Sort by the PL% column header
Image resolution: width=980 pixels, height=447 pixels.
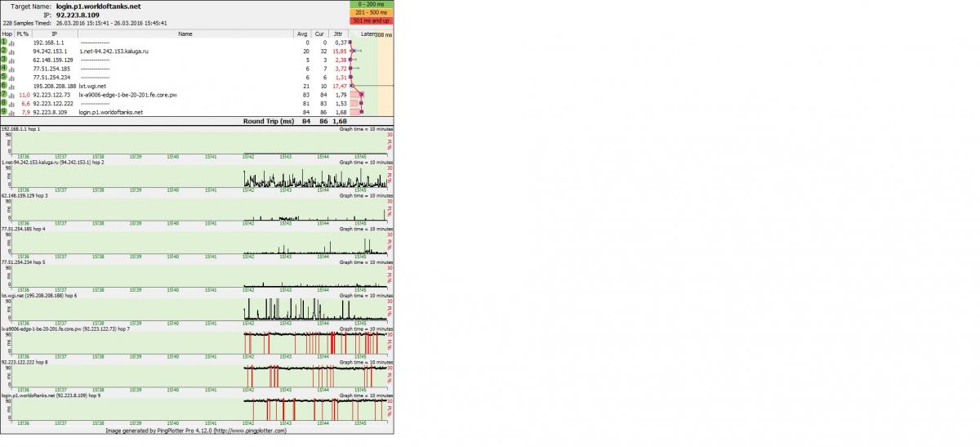(23, 34)
